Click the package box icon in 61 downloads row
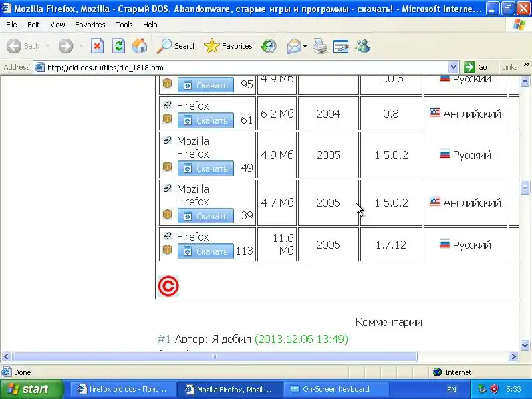532x399 pixels. pyautogui.click(x=167, y=119)
